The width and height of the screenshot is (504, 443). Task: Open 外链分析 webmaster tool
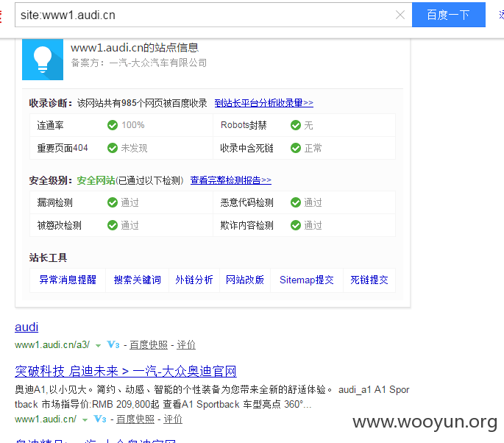click(194, 280)
